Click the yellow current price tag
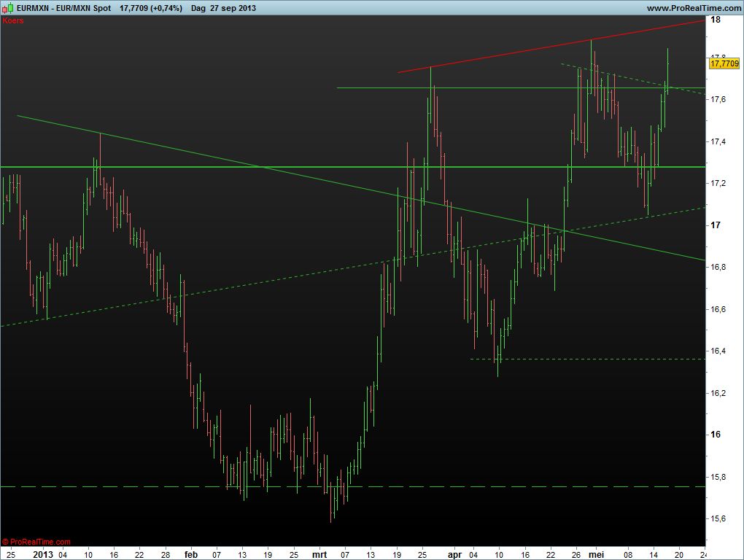The image size is (744, 560). [724, 64]
